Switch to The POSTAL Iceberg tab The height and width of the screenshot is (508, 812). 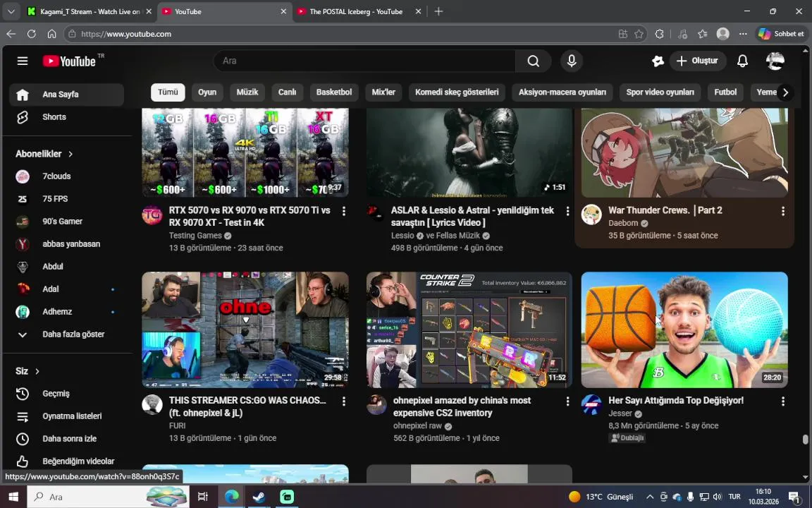pyautogui.click(x=356, y=11)
